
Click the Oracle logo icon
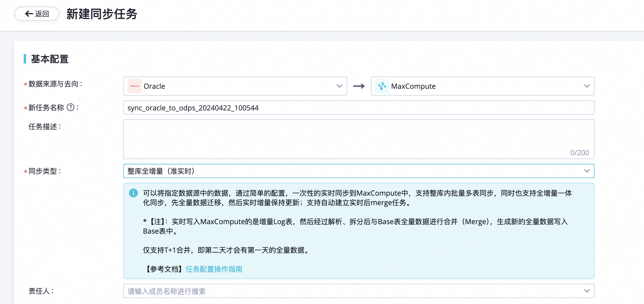pos(135,86)
